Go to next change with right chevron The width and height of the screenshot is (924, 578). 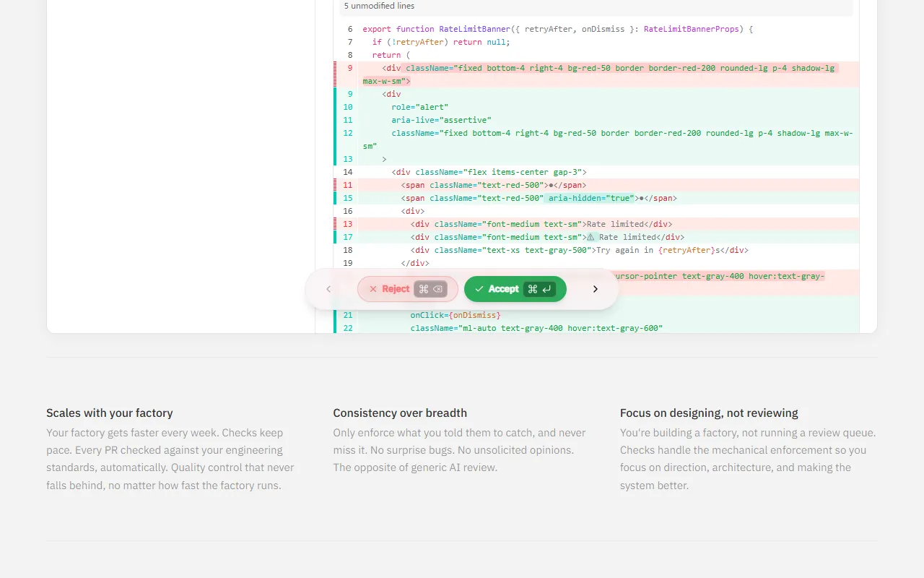596,289
